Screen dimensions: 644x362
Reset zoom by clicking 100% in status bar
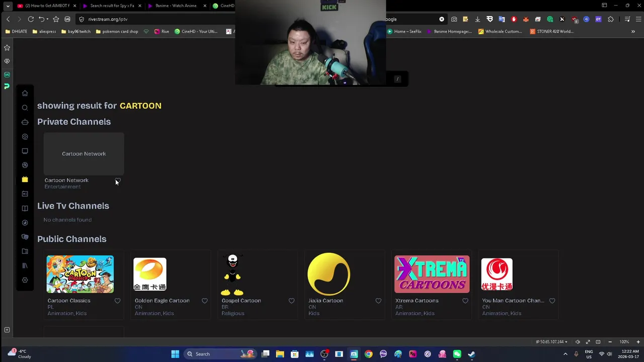pos(624,342)
